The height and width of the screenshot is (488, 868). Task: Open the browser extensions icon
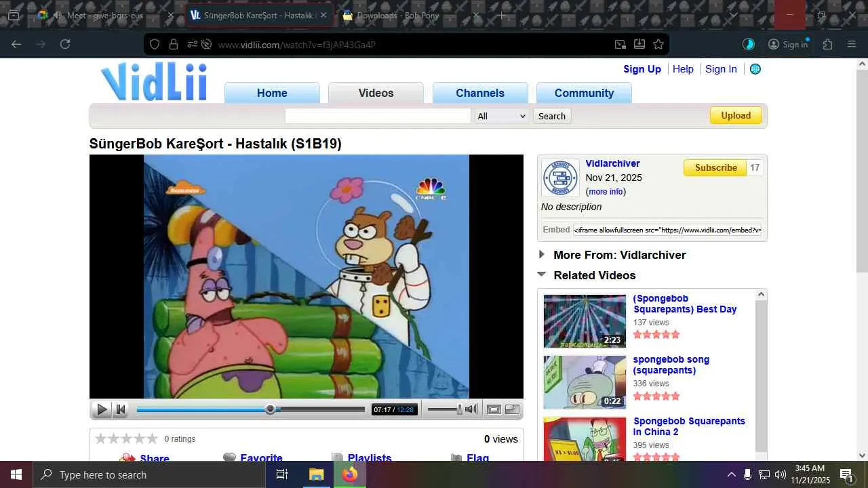(x=827, y=44)
